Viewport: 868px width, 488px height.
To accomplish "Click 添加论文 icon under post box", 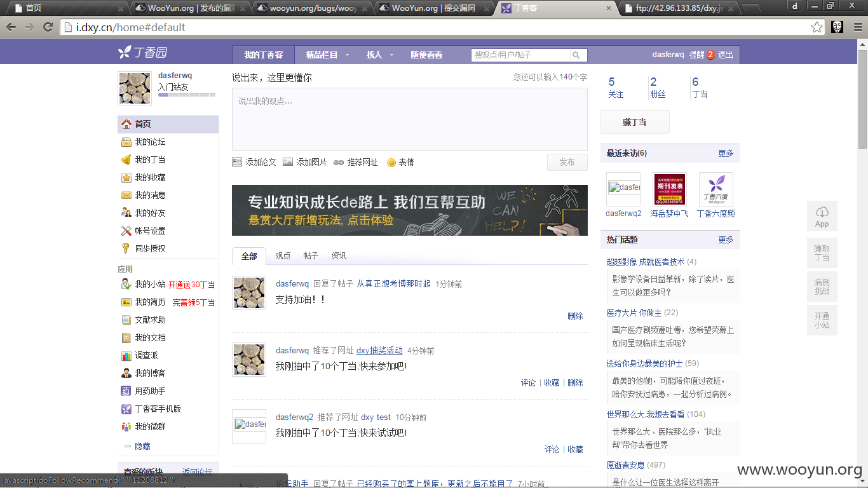I will tap(237, 162).
